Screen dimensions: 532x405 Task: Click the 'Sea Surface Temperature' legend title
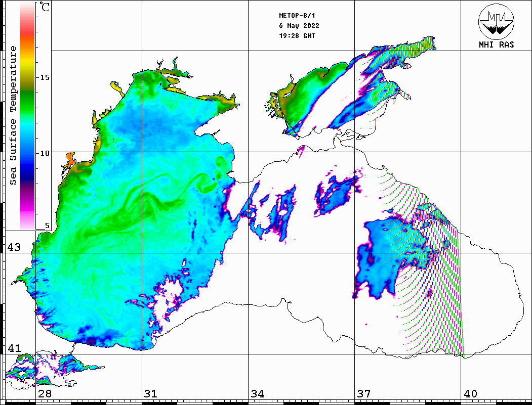pyautogui.click(x=13, y=115)
